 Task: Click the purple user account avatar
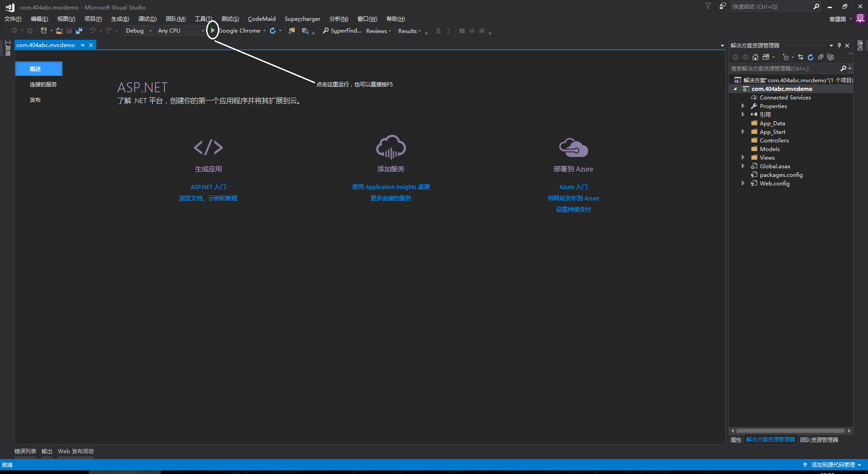(860, 19)
